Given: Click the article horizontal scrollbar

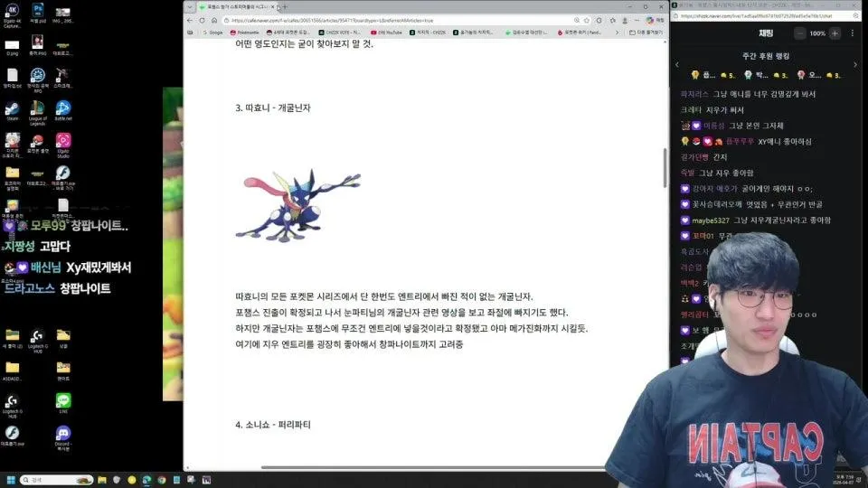Looking at the screenshot, I should tap(433, 467).
